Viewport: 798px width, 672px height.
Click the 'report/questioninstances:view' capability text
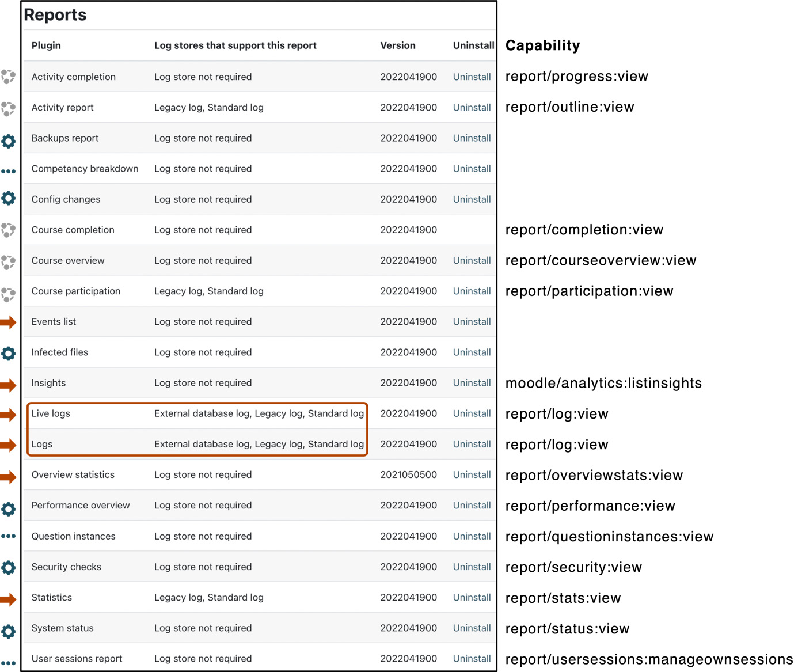[x=610, y=536]
